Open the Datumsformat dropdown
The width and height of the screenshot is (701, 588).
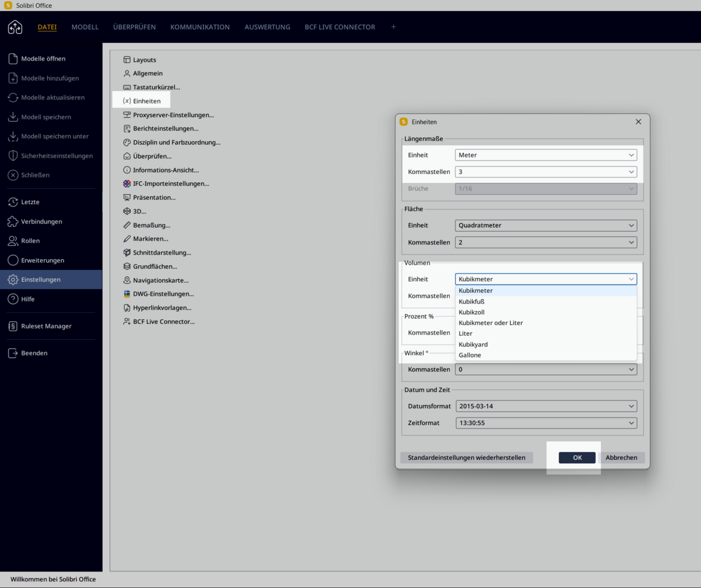pos(546,406)
